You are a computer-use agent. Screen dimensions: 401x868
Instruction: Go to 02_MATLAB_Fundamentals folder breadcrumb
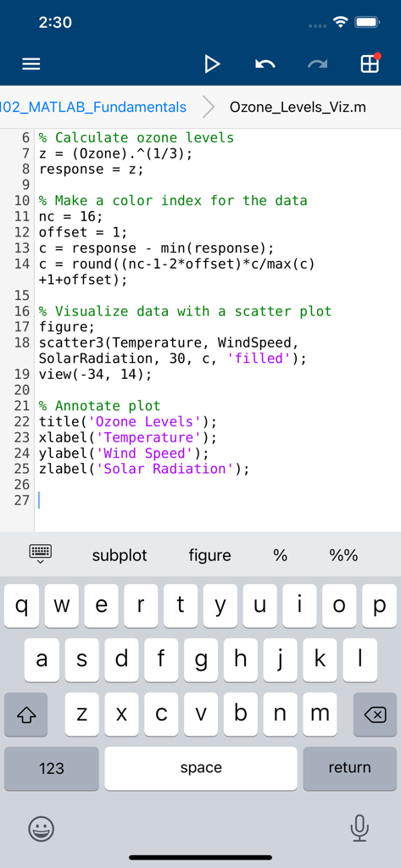pyautogui.click(x=93, y=107)
